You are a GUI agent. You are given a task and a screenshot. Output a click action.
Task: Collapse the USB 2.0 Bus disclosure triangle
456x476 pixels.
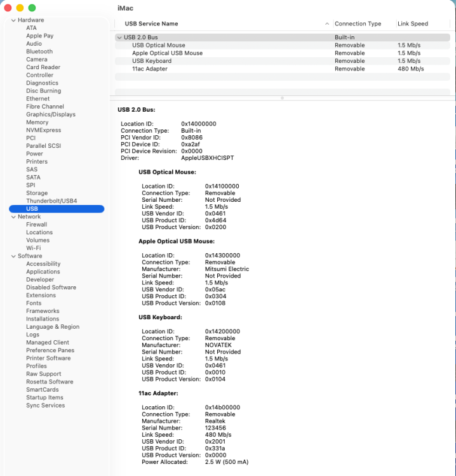tap(119, 37)
